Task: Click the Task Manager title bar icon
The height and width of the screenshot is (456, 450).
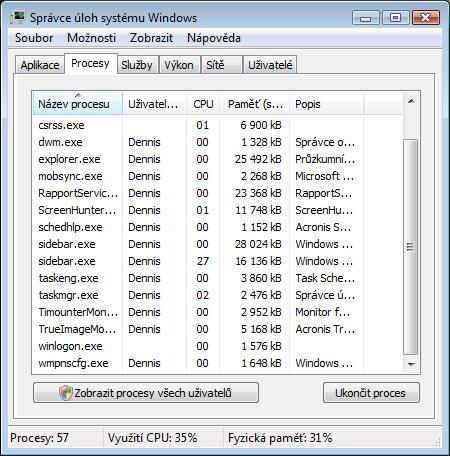Action: (17, 17)
